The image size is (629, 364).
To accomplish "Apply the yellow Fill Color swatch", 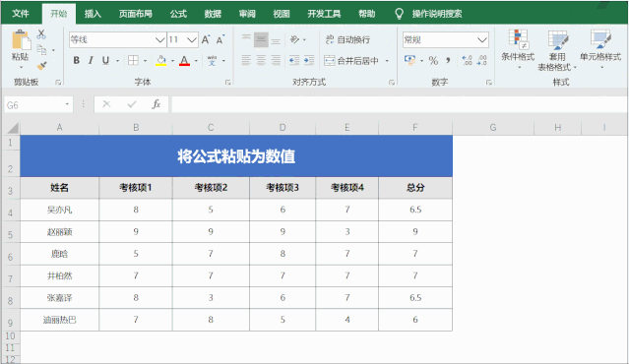I will 160,61.
